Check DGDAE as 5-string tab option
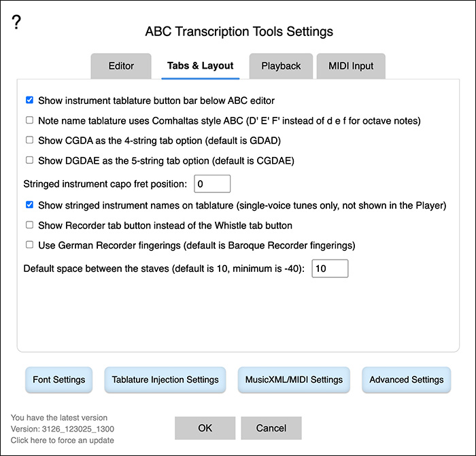This screenshot has width=476, height=456. [30, 160]
